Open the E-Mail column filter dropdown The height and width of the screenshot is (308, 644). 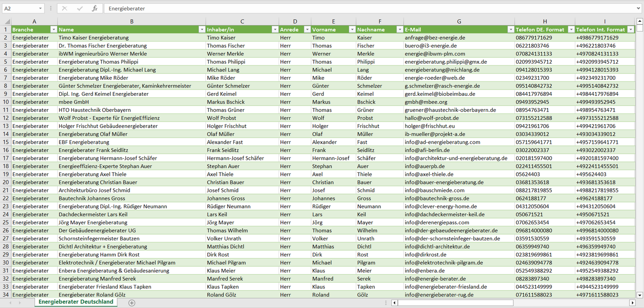(510, 30)
